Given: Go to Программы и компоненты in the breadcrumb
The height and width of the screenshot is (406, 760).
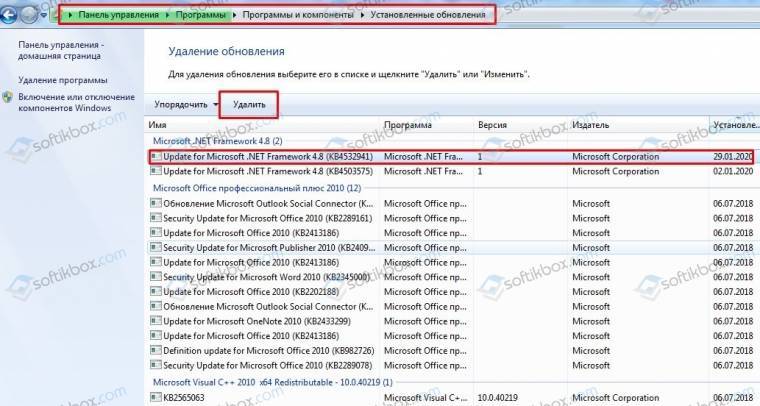Looking at the screenshot, I should [x=298, y=15].
